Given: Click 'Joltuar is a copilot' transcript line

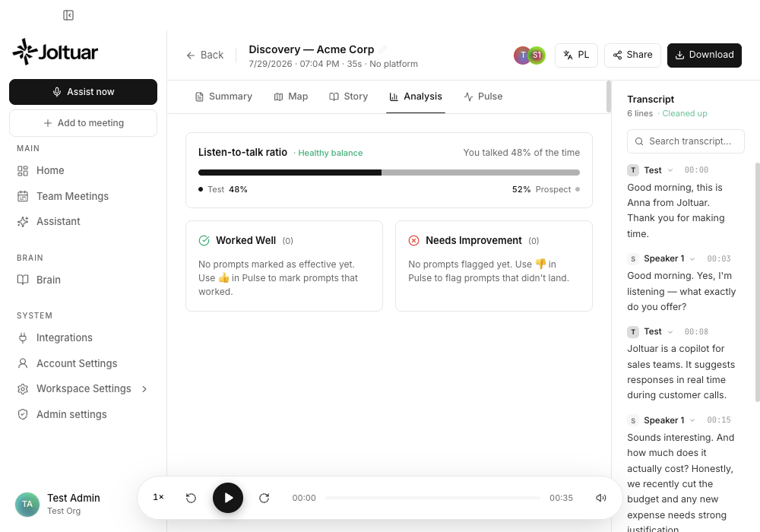Looking at the screenshot, I should [681, 372].
